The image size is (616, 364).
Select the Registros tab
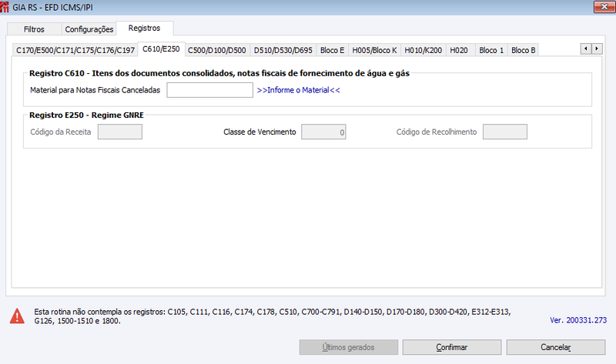(145, 28)
